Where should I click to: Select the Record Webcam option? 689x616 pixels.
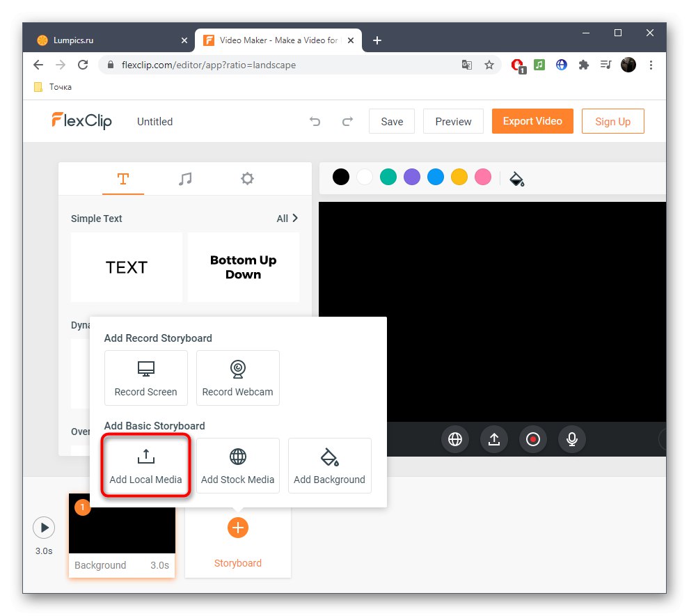(x=237, y=378)
